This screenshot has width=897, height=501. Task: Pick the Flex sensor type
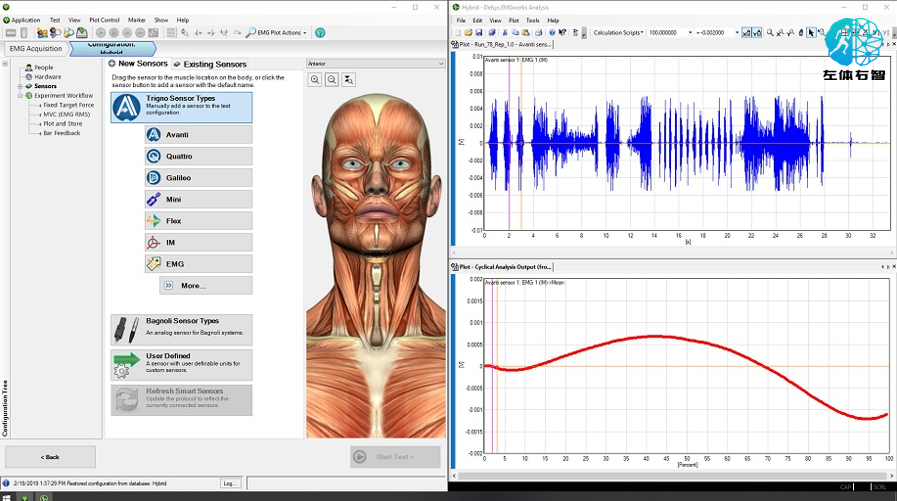pyautogui.click(x=198, y=221)
